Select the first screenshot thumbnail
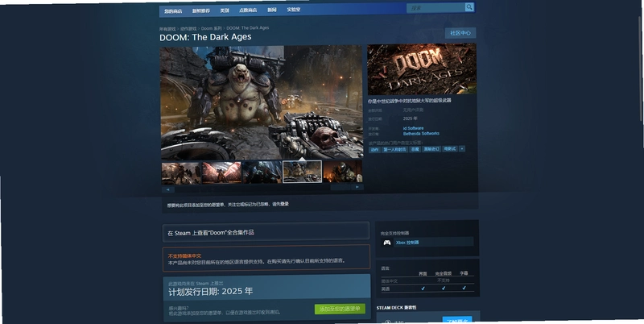This screenshot has height=324, width=644. pos(180,173)
